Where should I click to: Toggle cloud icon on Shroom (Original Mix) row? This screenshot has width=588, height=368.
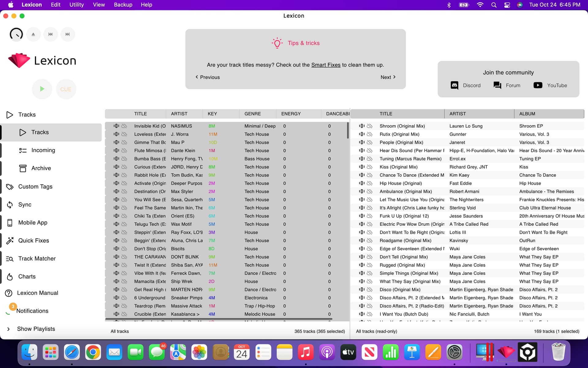[370, 126]
